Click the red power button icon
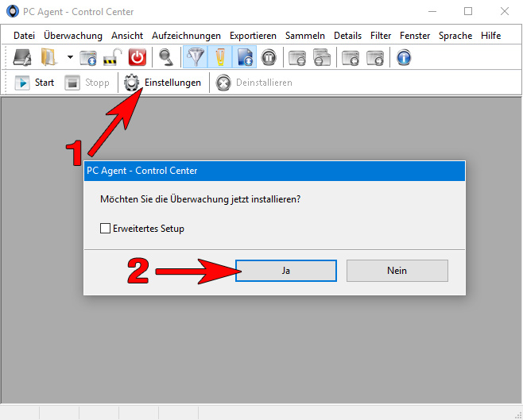Viewport: 523px width, 420px height. coord(137,57)
